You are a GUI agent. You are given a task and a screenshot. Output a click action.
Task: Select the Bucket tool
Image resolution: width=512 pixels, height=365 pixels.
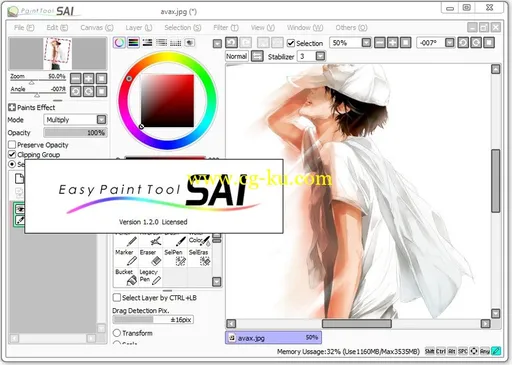point(126,277)
